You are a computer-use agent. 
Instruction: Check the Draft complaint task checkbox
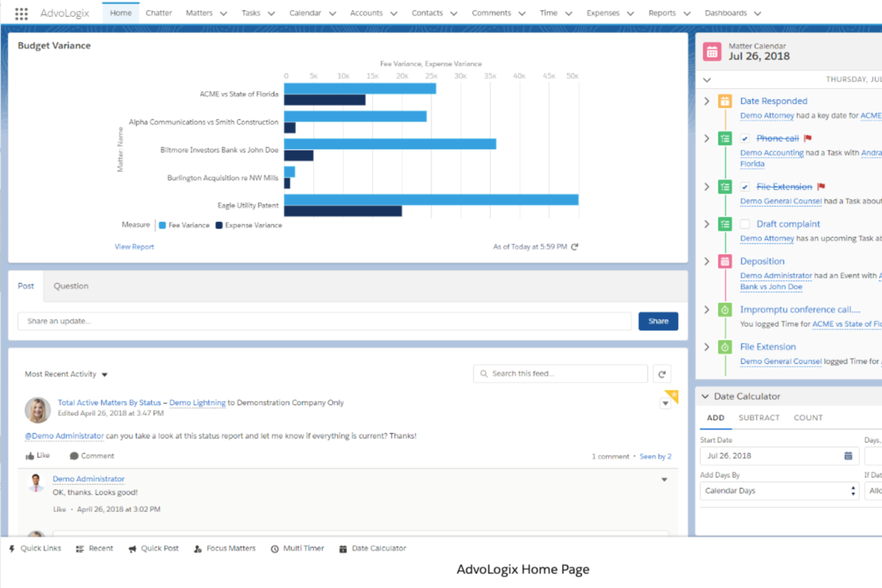(745, 223)
